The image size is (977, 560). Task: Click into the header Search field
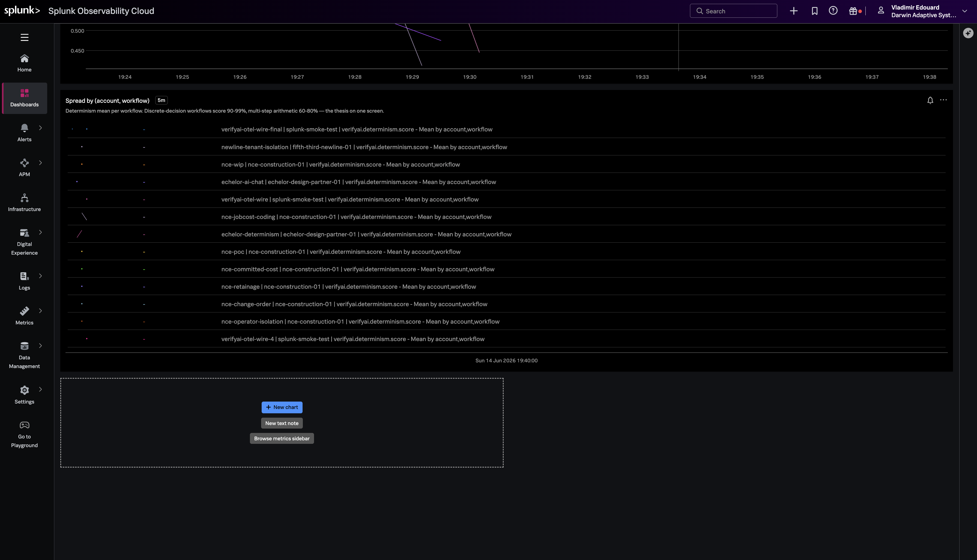[x=733, y=11]
